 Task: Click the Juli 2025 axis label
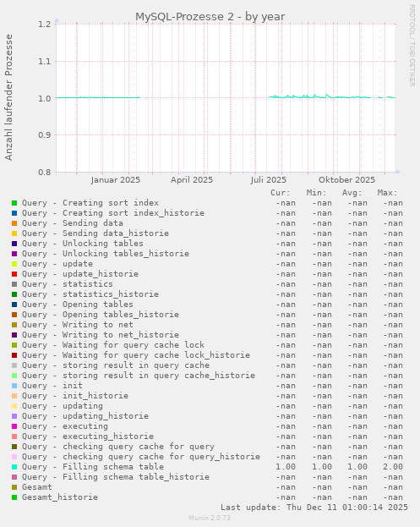pyautogui.click(x=268, y=180)
